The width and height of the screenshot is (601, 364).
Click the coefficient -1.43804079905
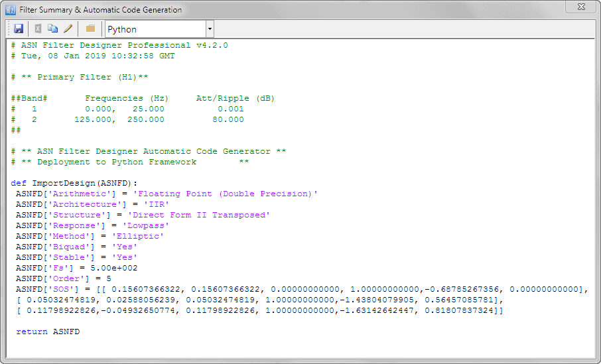pyautogui.click(x=377, y=300)
